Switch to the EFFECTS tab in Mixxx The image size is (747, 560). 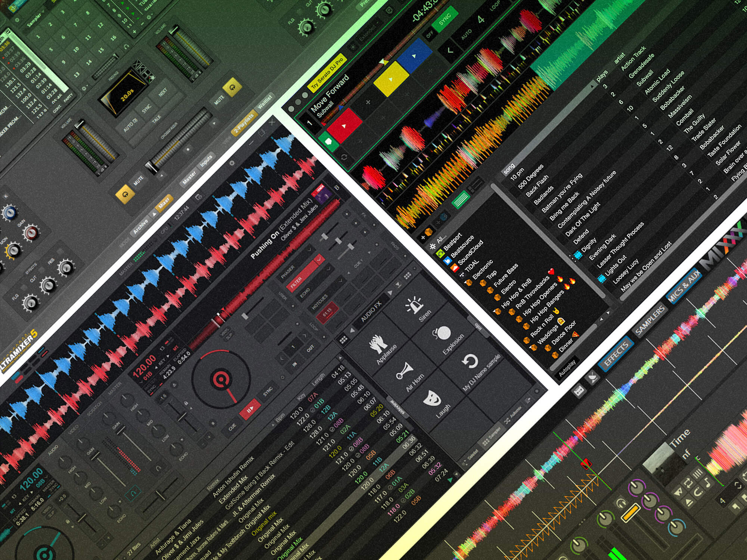tap(616, 354)
